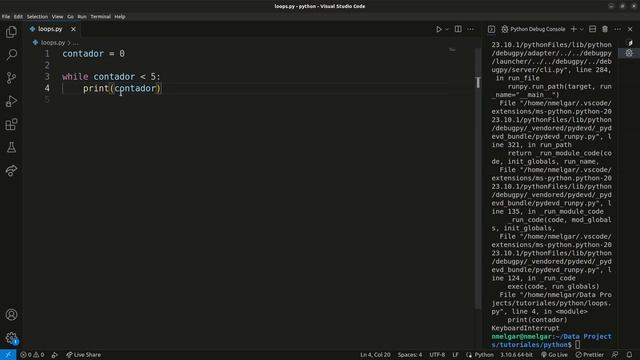The height and width of the screenshot is (360, 640).
Task: Select the debug console terminal list entry
Action: coord(629,53)
